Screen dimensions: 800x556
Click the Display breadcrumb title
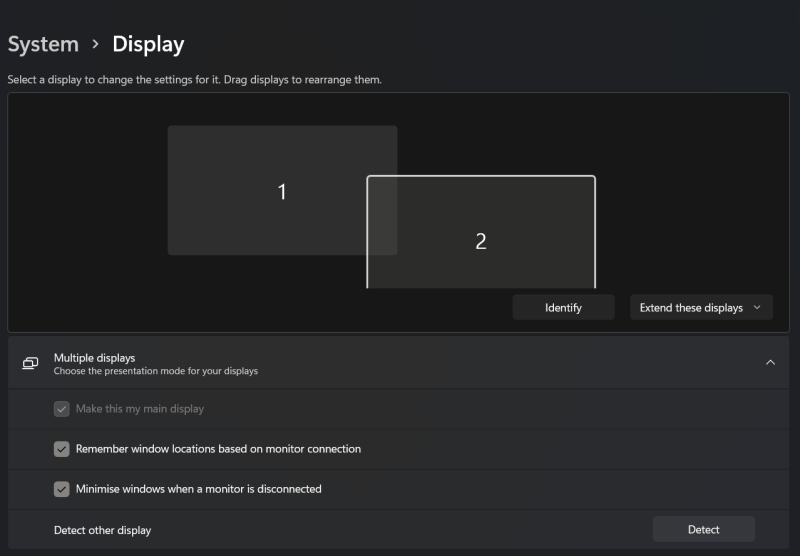pos(148,45)
